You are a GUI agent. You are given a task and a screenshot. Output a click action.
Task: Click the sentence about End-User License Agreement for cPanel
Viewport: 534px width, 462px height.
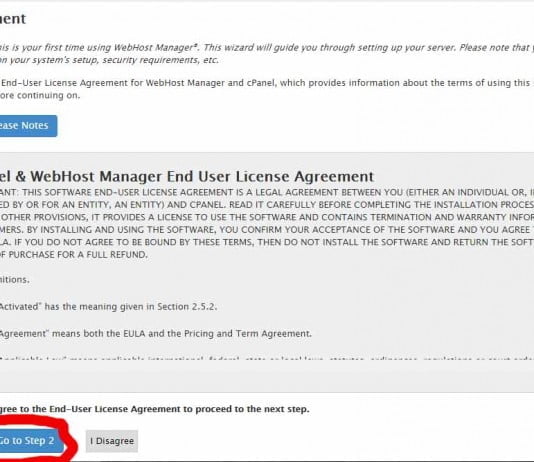pos(267,83)
